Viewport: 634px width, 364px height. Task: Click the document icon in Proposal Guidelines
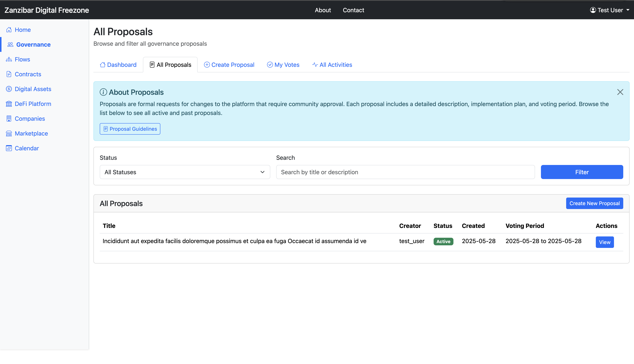pyautogui.click(x=106, y=129)
